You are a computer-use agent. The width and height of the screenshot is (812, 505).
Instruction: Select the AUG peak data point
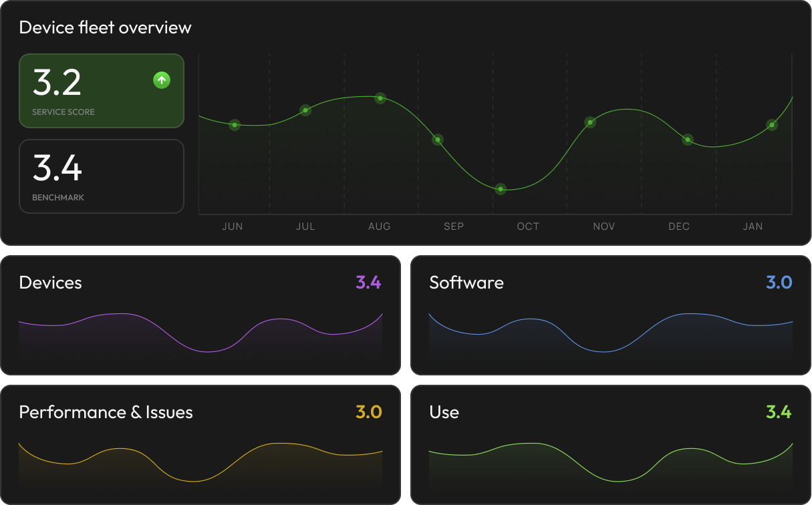(x=380, y=98)
